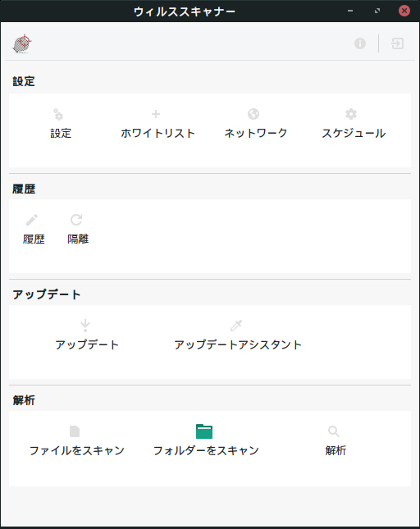Viewport: 420px width, 529px height.
Task: Click the アップデート download arrow icon
Action: [x=85, y=326]
